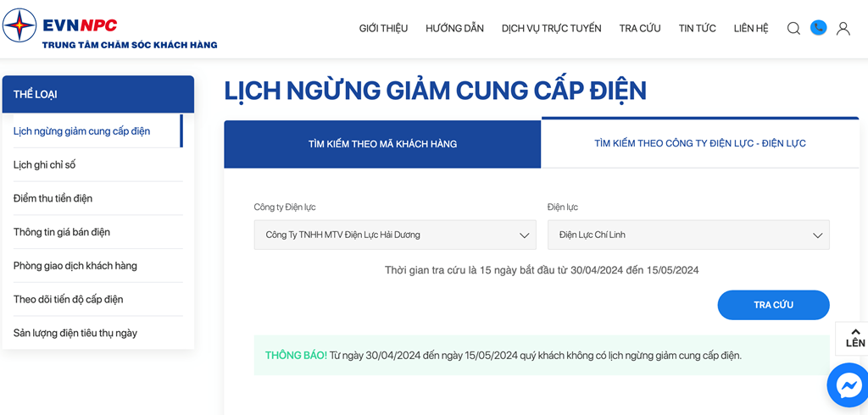Select Tìm kiếm theo Công ty Điện lực tab
The width and height of the screenshot is (868, 415).
pos(699,143)
